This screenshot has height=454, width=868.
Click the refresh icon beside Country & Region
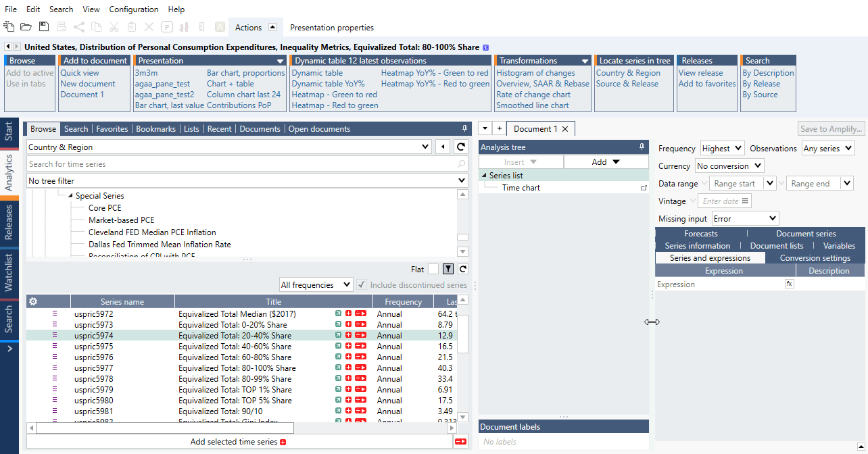461,147
